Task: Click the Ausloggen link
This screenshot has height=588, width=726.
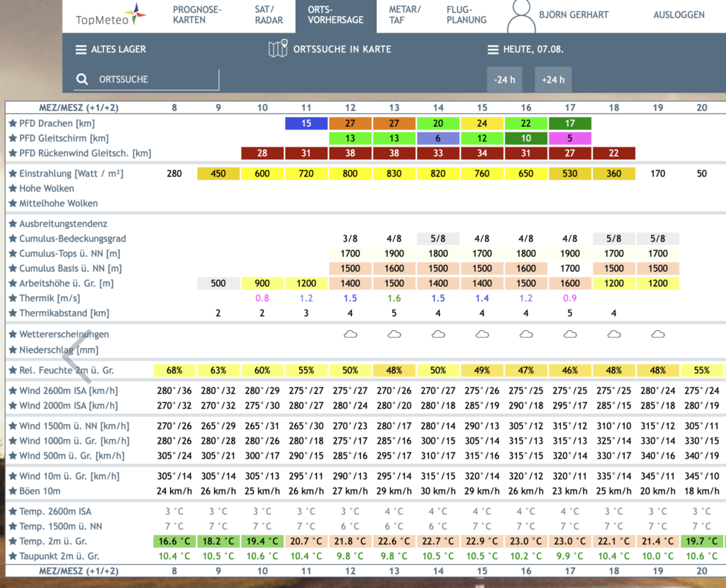Action: click(x=678, y=15)
